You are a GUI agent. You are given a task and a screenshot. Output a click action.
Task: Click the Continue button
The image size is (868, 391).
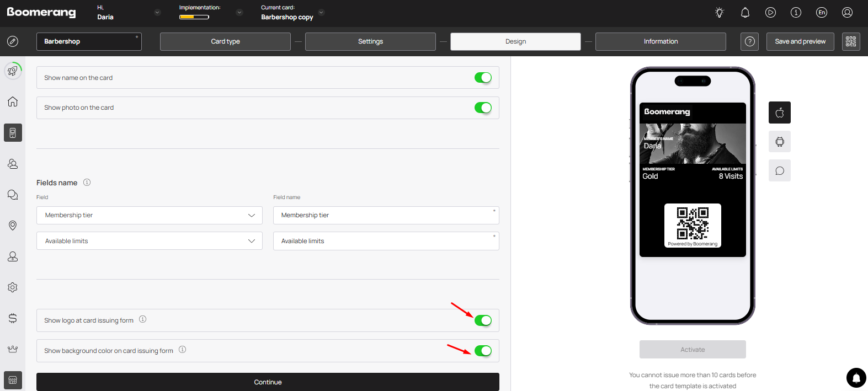pos(268,382)
